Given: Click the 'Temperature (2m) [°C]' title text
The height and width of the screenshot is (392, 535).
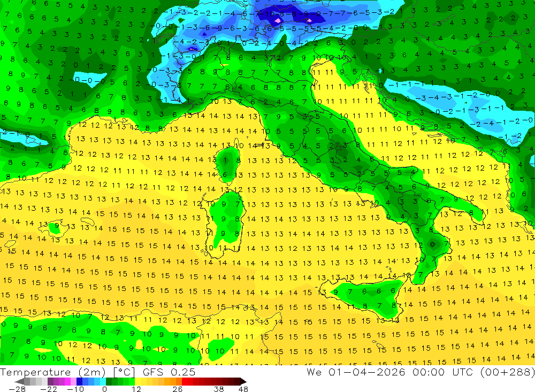Looking at the screenshot, I should tap(67, 372).
